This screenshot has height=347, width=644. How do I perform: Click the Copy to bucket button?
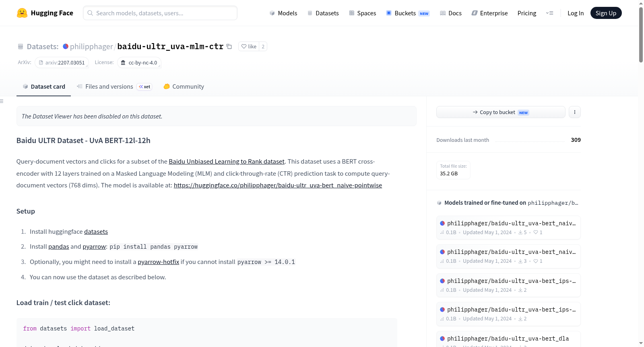tap(501, 112)
